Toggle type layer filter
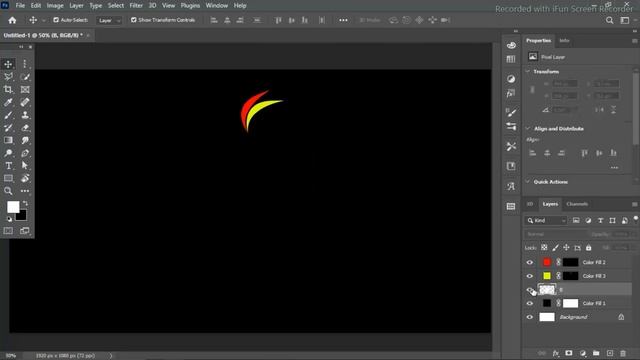This screenshot has height=360, width=640. click(x=600, y=220)
